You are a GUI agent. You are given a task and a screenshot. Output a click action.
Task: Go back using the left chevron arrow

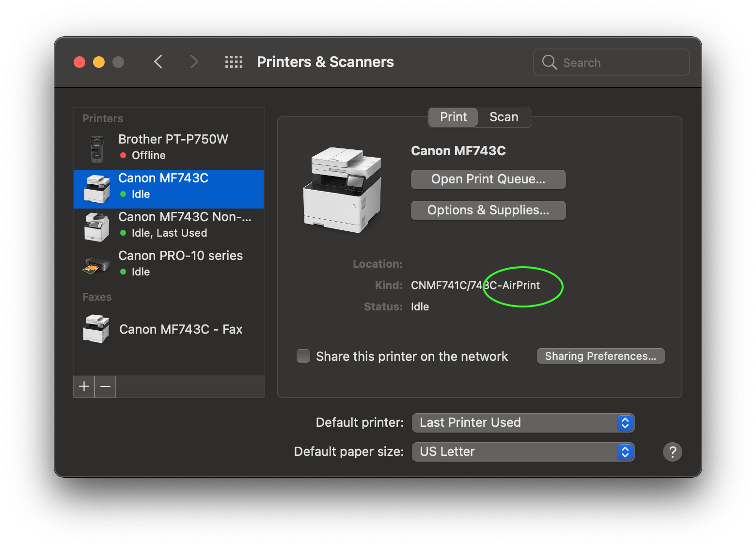tap(158, 62)
